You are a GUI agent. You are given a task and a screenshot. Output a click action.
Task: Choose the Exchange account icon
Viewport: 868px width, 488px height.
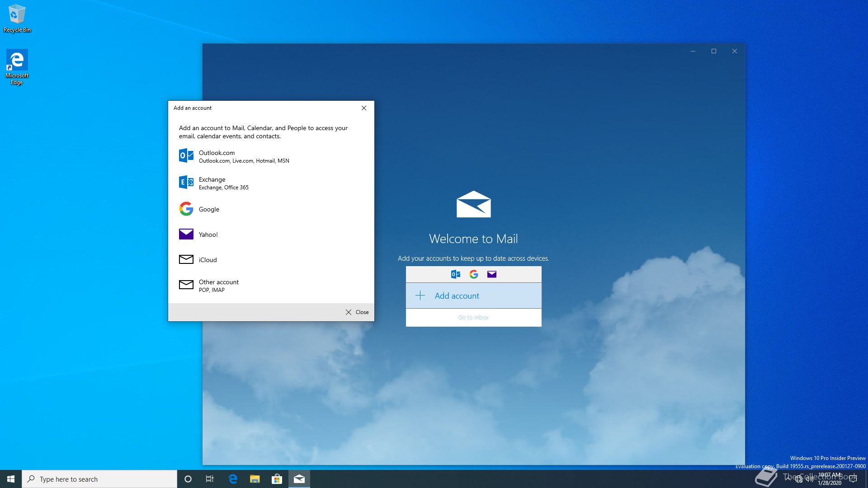point(186,182)
